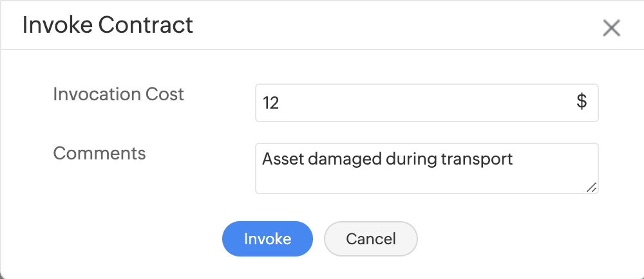Click the word "Asset" in Comments
644x279 pixels.
pos(283,159)
